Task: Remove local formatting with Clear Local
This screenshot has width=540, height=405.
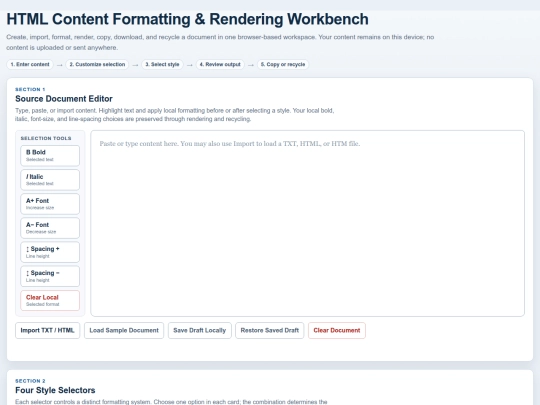Action: (50, 300)
